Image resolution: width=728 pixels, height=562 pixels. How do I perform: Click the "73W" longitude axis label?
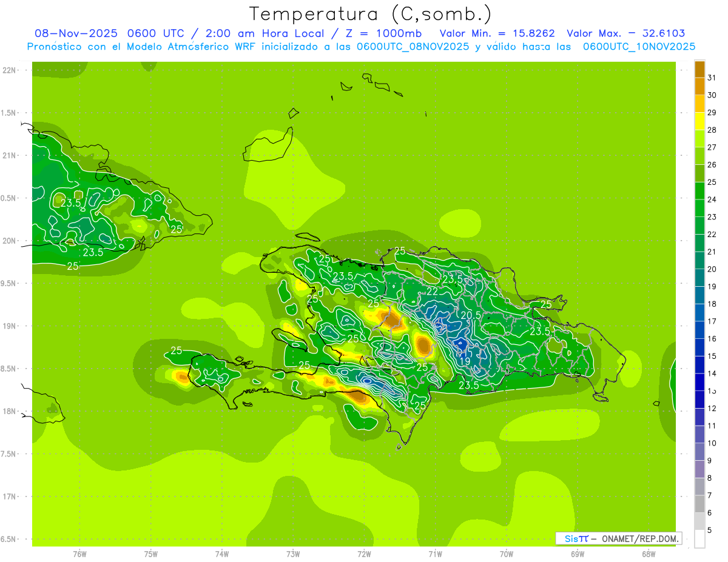(x=293, y=554)
